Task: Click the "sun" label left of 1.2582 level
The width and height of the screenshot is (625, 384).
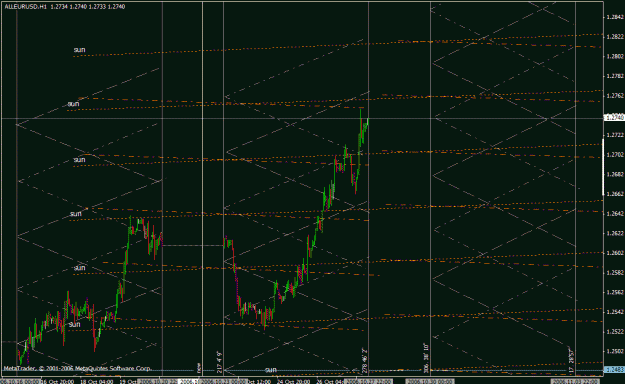Action: click(x=79, y=268)
